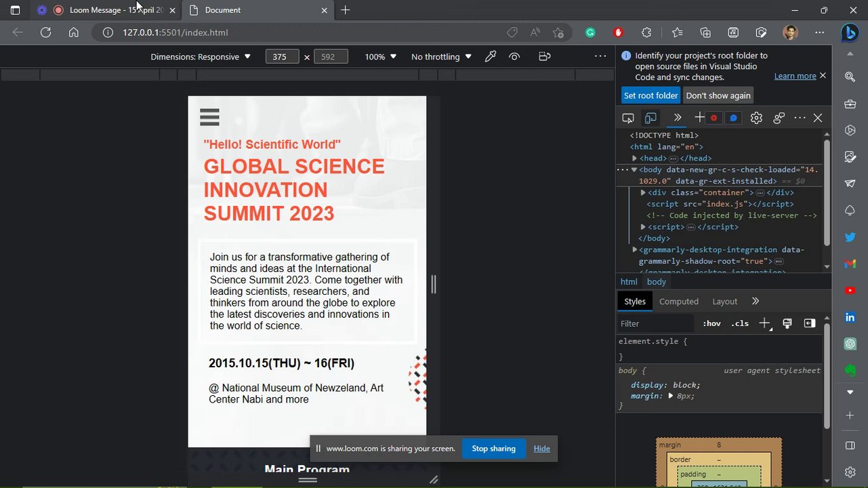Toggle the vertical tabs actions menu
Viewport: 868px width, 488px height.
point(15,10)
